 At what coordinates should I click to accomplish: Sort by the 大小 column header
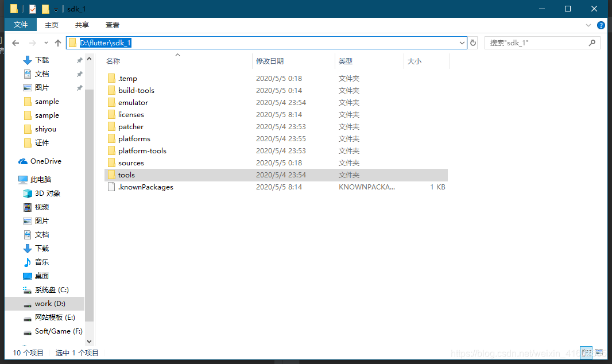[414, 61]
